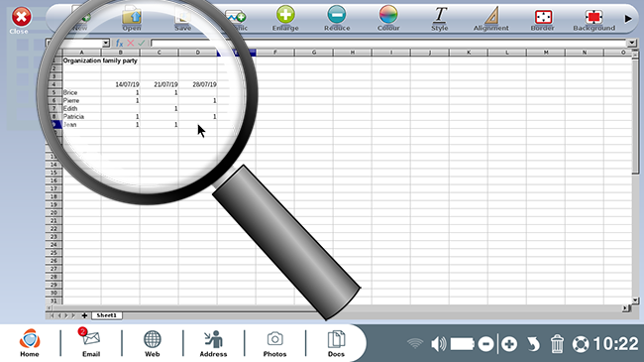Select the date cell 21/07/19

click(x=165, y=84)
